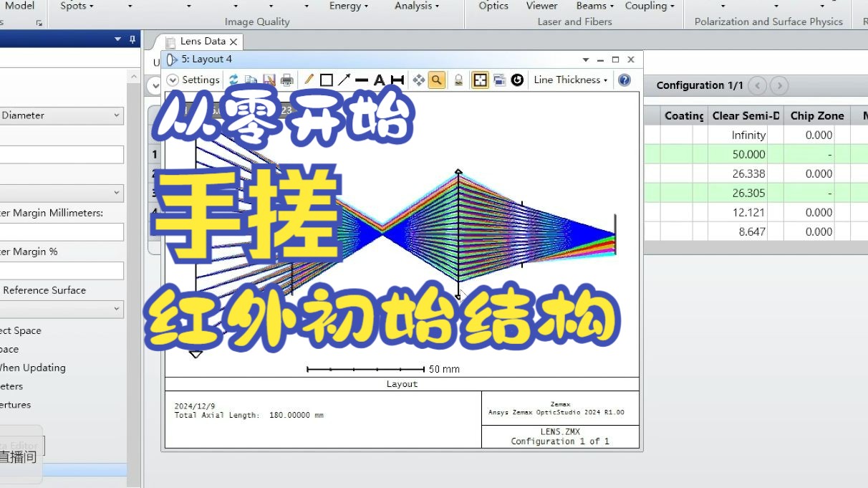Image resolution: width=868 pixels, height=488 pixels.
Task: Click the Settings label in Layout
Action: [201, 80]
